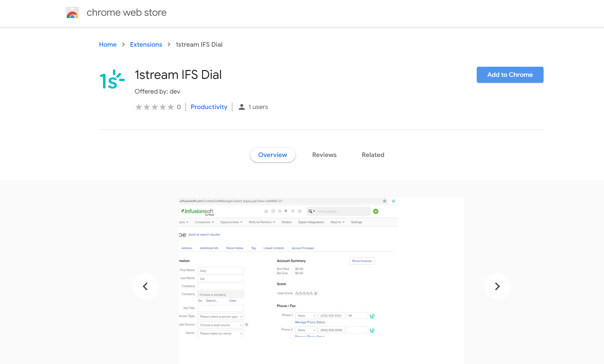The height and width of the screenshot is (364, 604).
Task: Click the second rating star
Action: [x=147, y=107]
